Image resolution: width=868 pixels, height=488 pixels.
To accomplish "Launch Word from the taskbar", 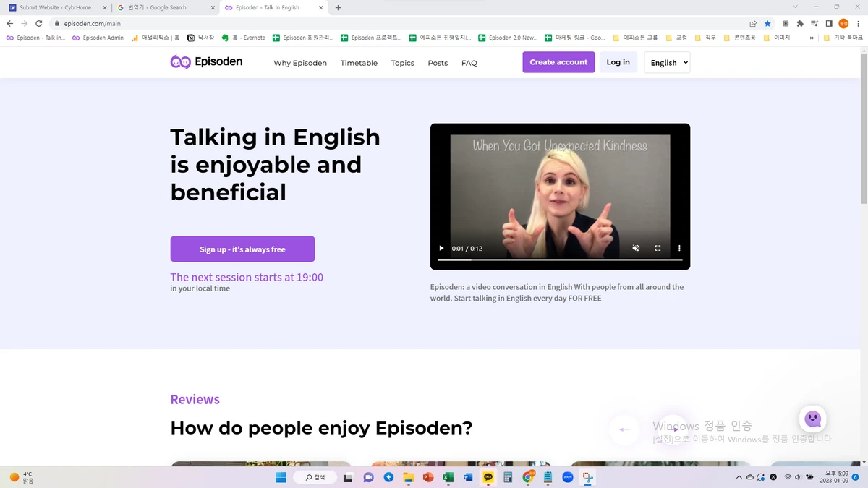I will pyautogui.click(x=468, y=477).
